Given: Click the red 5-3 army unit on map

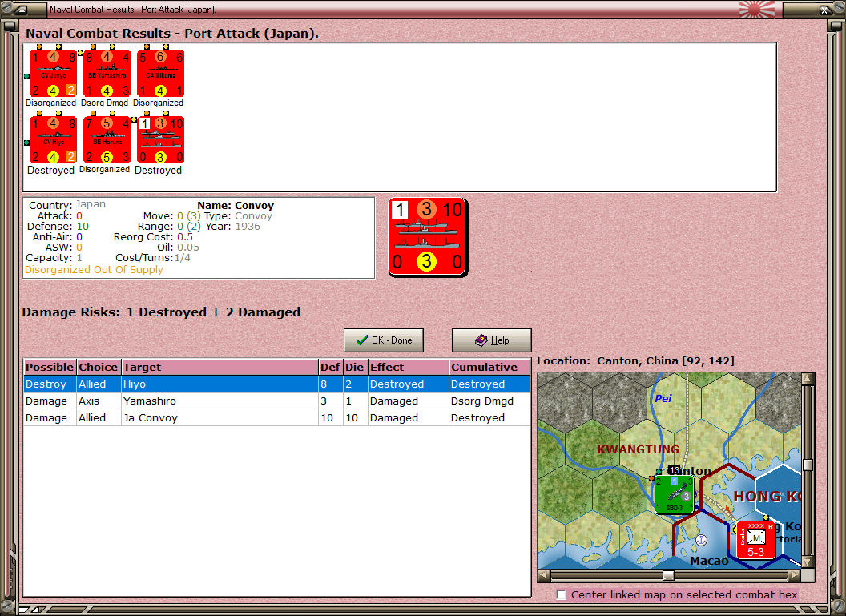Looking at the screenshot, I should pos(755,540).
